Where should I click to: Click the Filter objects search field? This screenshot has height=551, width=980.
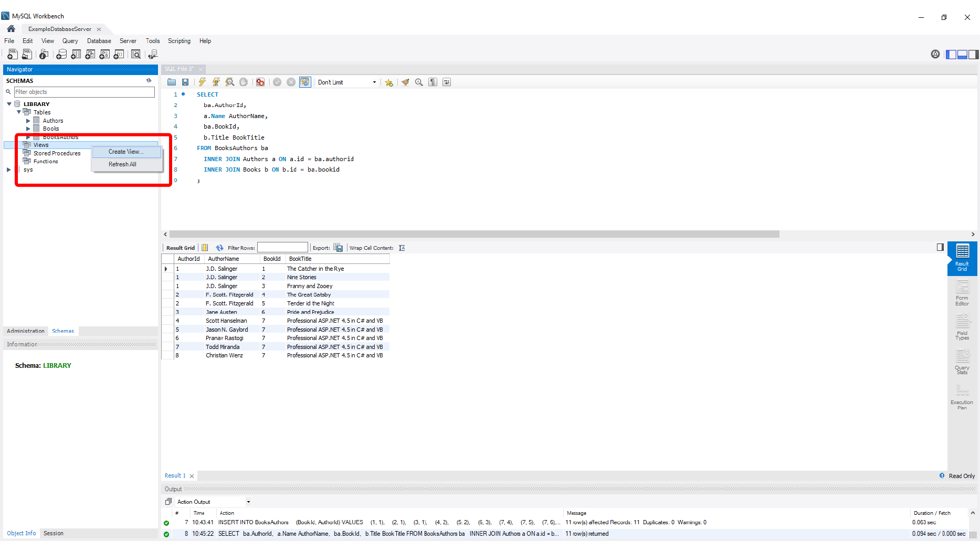coord(85,92)
